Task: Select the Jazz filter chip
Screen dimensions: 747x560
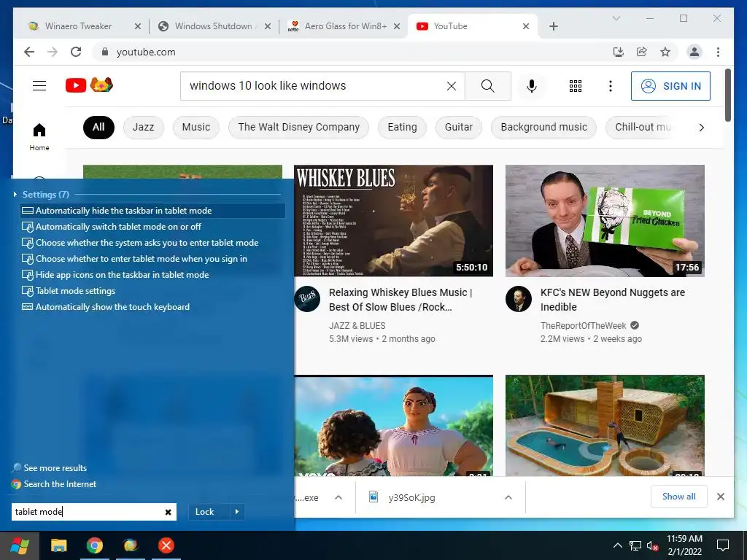Action: click(x=144, y=127)
